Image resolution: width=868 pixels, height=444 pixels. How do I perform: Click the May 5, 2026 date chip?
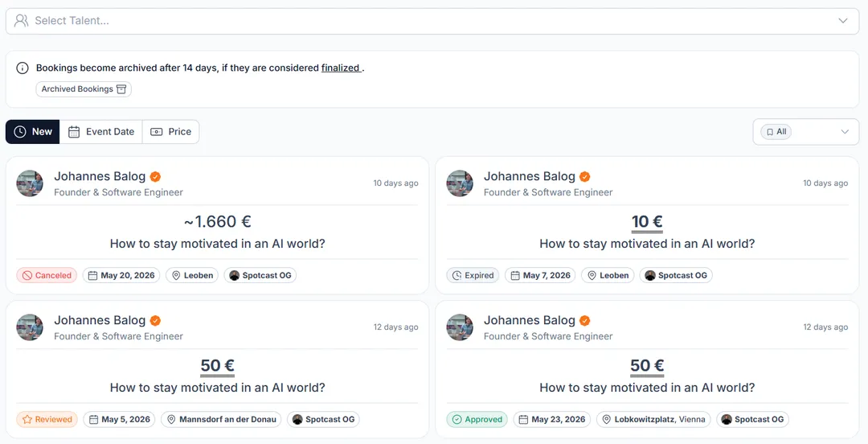pos(120,420)
